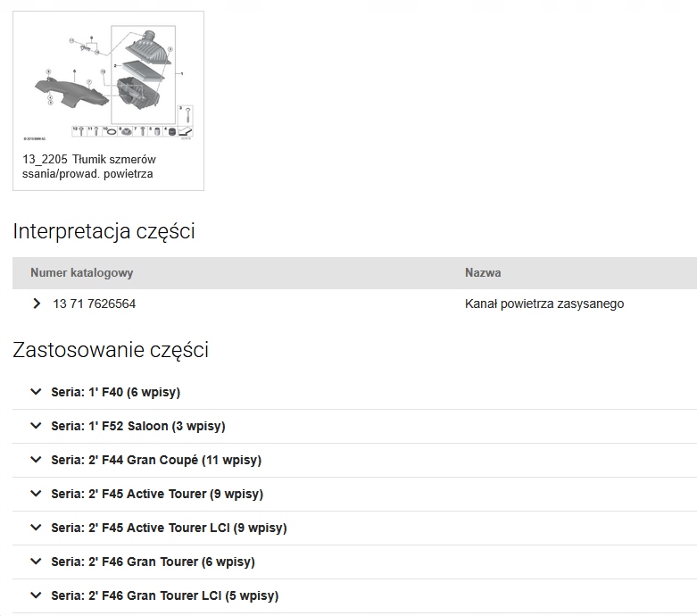Open Seria: 1' F52 Saloon (3 wpisy)

tap(137, 426)
